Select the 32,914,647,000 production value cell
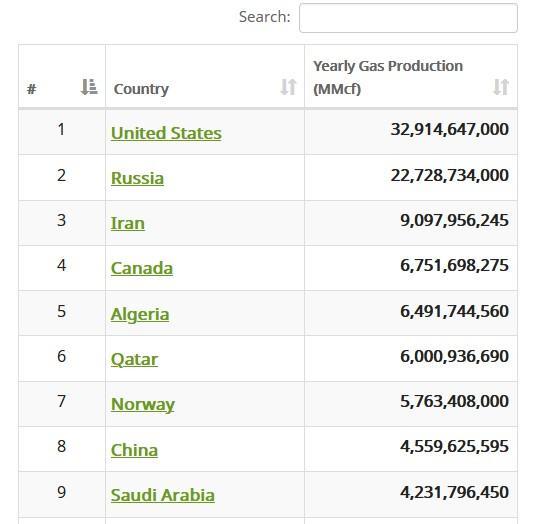541x524 pixels. 411,132
